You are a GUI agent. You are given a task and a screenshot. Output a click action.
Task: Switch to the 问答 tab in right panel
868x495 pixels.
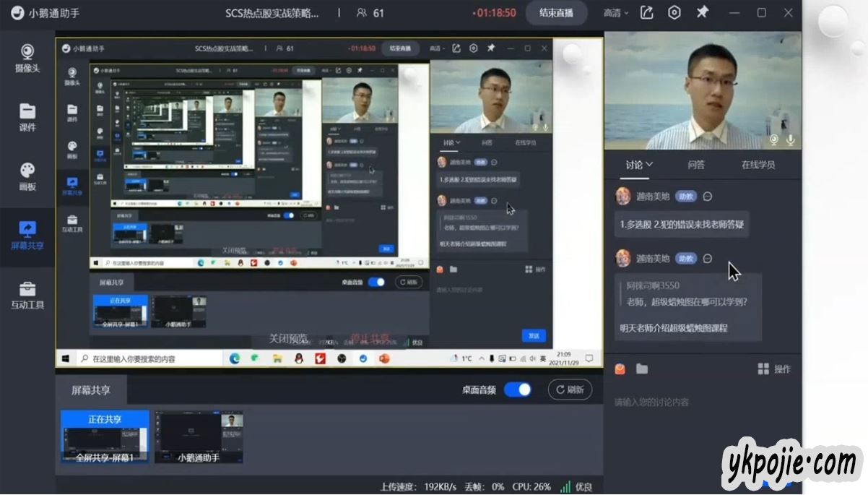696,165
